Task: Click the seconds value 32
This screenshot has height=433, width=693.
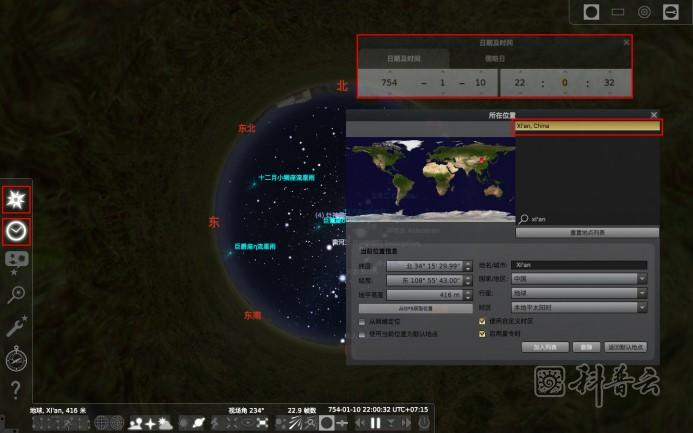Action: pyautogui.click(x=609, y=83)
